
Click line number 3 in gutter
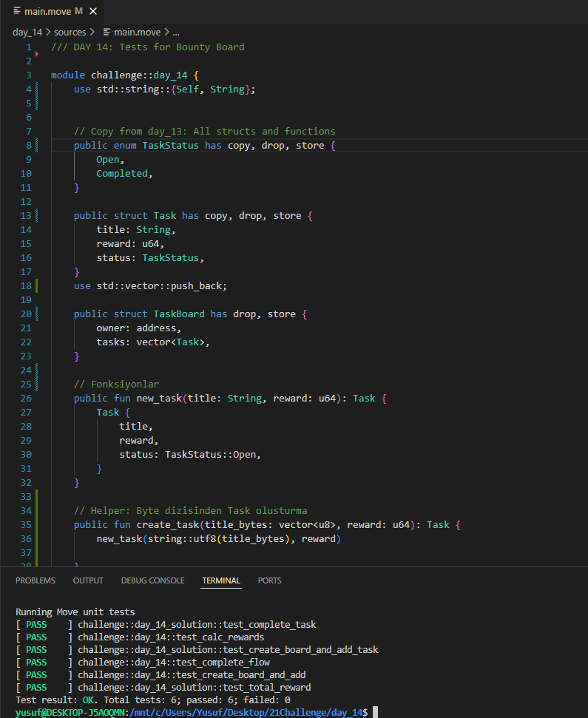[x=29, y=75]
